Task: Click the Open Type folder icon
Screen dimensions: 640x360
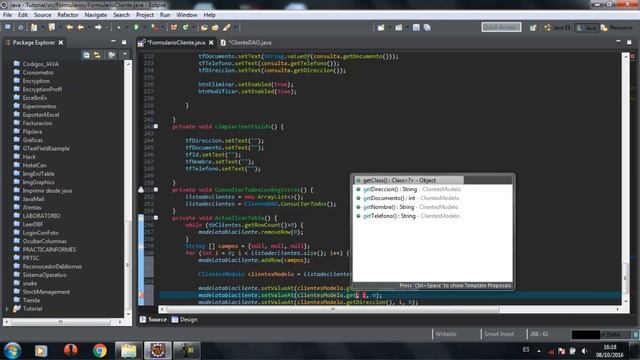Action: tap(204, 27)
